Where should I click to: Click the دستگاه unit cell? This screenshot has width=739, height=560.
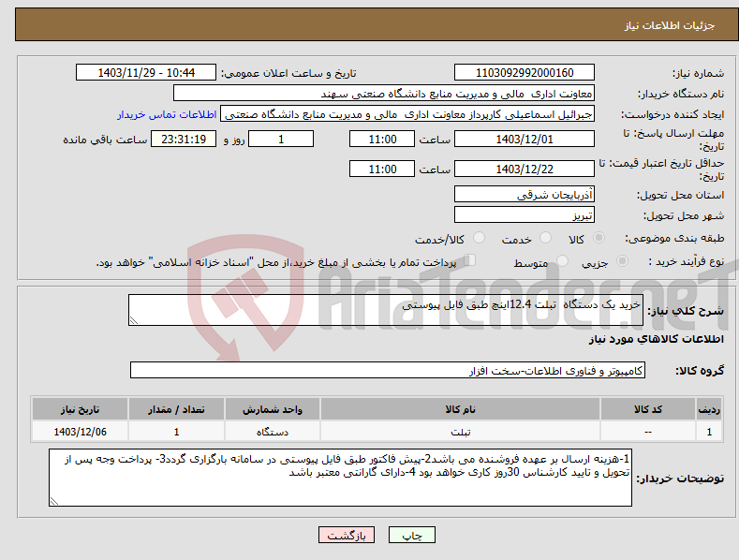click(273, 432)
